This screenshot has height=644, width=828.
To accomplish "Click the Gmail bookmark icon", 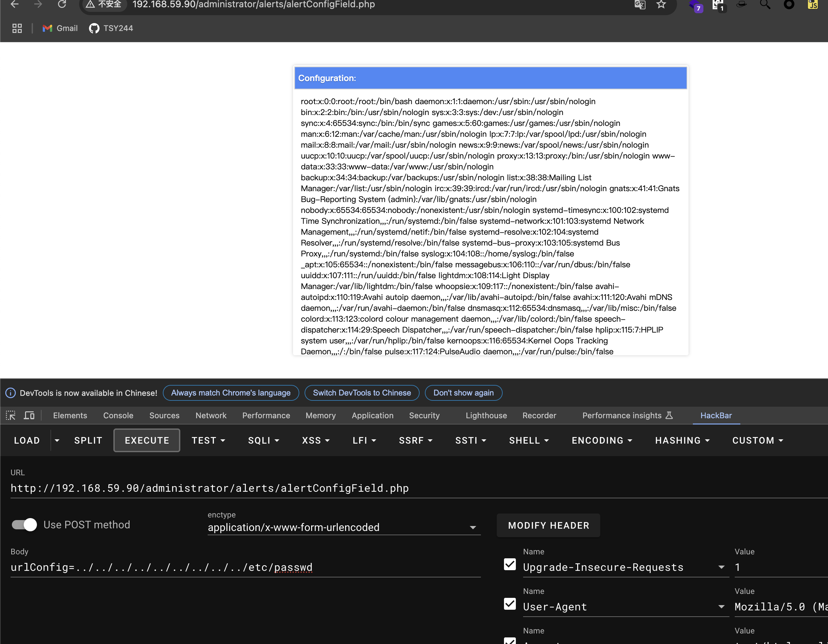I will 47,28.
